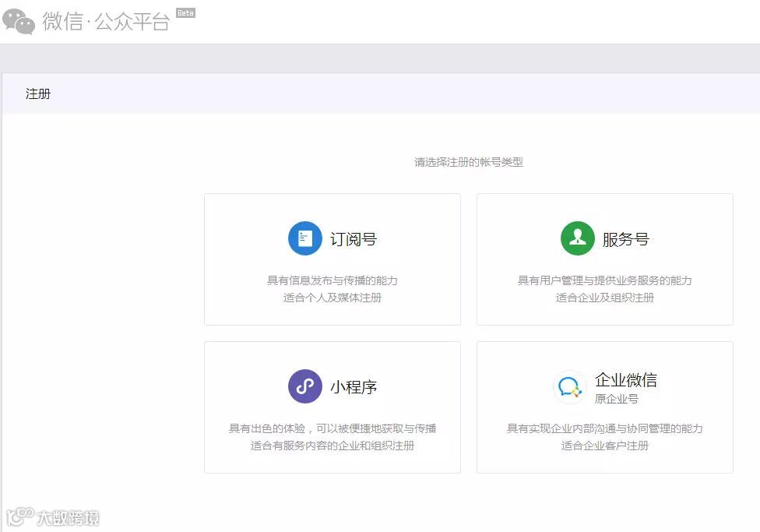Click the prompt 请选择注册的帐号类型

(468, 162)
